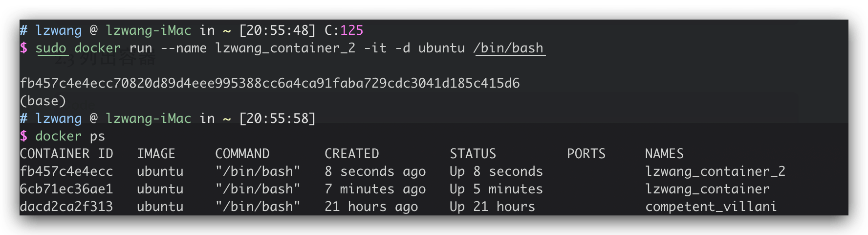This screenshot has height=235, width=868.
Task: Click the competent_villani container name
Action: pos(711,207)
